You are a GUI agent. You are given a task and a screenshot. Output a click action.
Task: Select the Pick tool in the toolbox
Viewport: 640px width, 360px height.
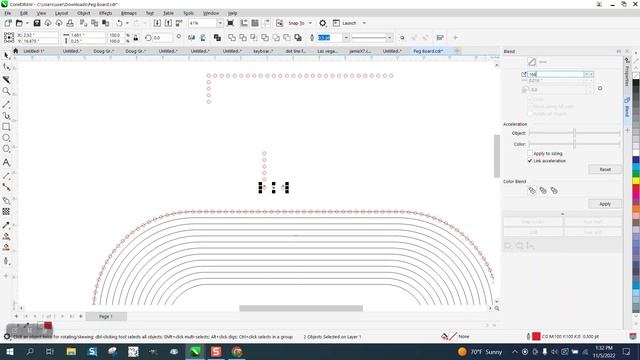[6, 56]
